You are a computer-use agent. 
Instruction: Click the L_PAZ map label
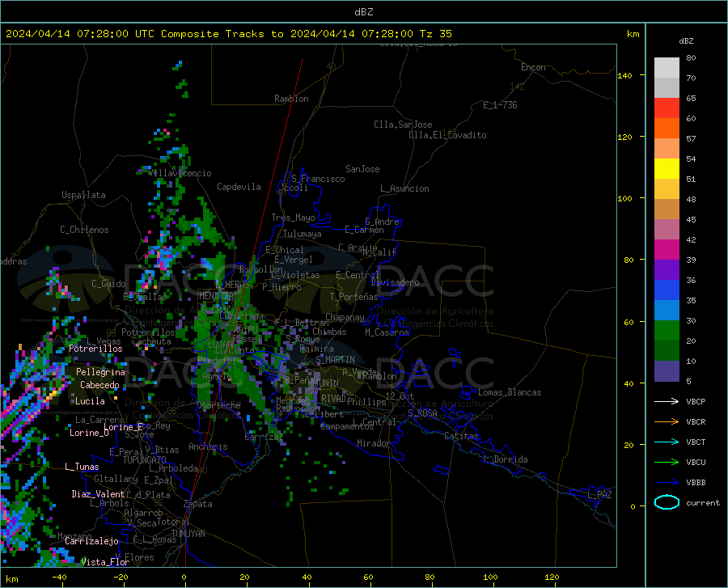click(599, 495)
